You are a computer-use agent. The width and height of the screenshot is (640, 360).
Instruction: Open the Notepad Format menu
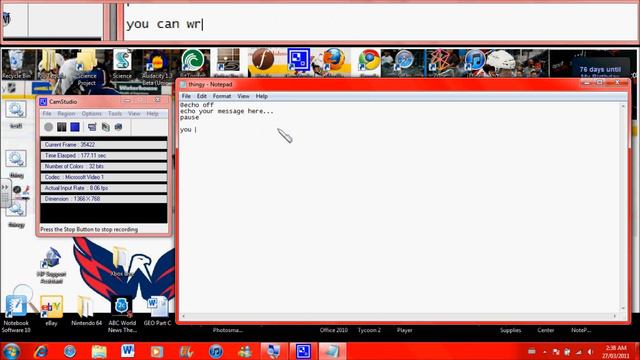pos(222,96)
